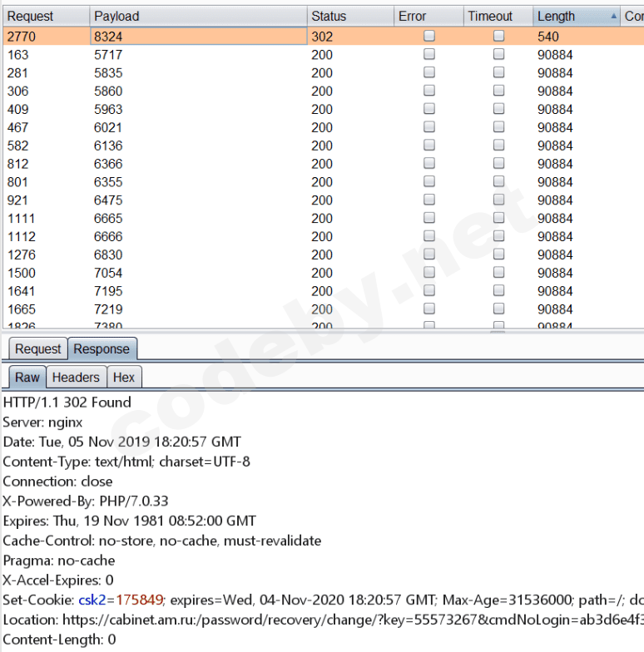This screenshot has height=652, width=644.
Task: Click the 540 length value
Action: click(x=547, y=37)
